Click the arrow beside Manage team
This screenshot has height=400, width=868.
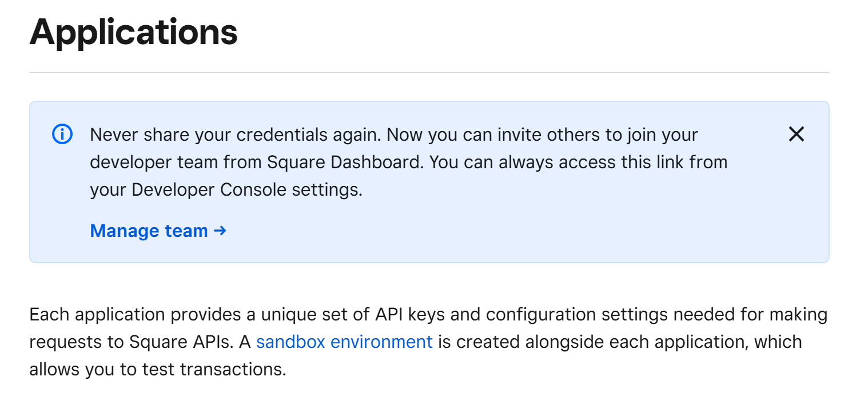[x=220, y=231]
